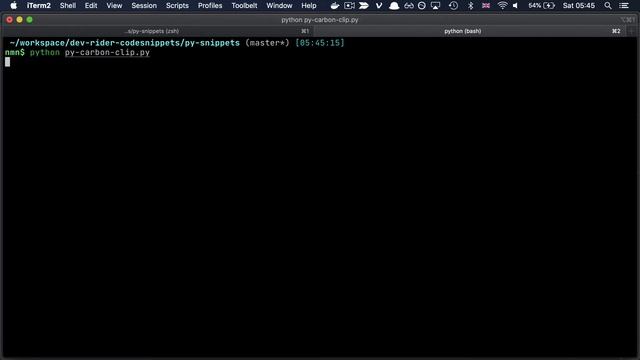The height and width of the screenshot is (360, 640).
Task: Open the View menu
Action: [x=114, y=6]
